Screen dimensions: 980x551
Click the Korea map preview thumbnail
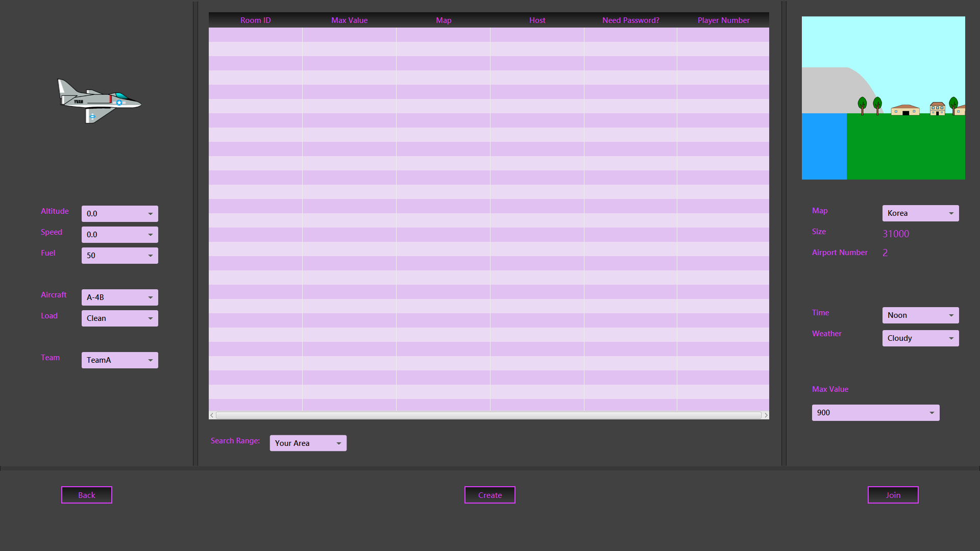click(883, 98)
